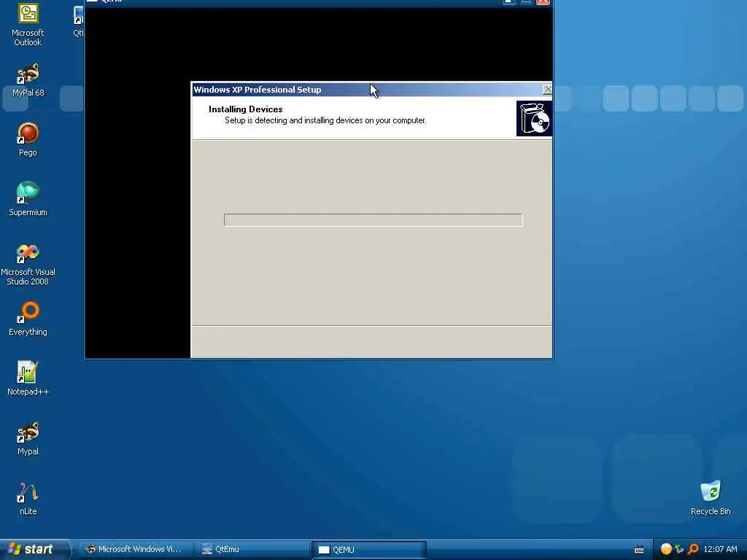
Task: Launch the Everything search shortcut
Action: point(28,319)
